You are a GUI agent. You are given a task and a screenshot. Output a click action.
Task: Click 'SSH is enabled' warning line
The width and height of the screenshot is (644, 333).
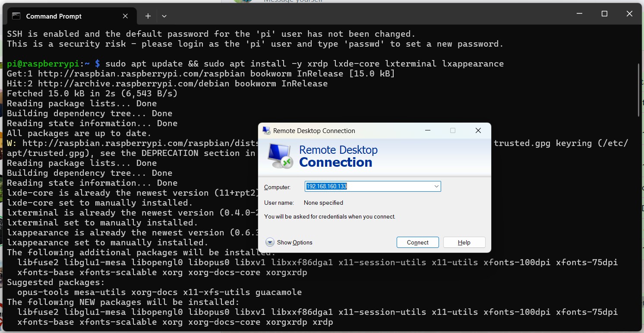coord(211,34)
